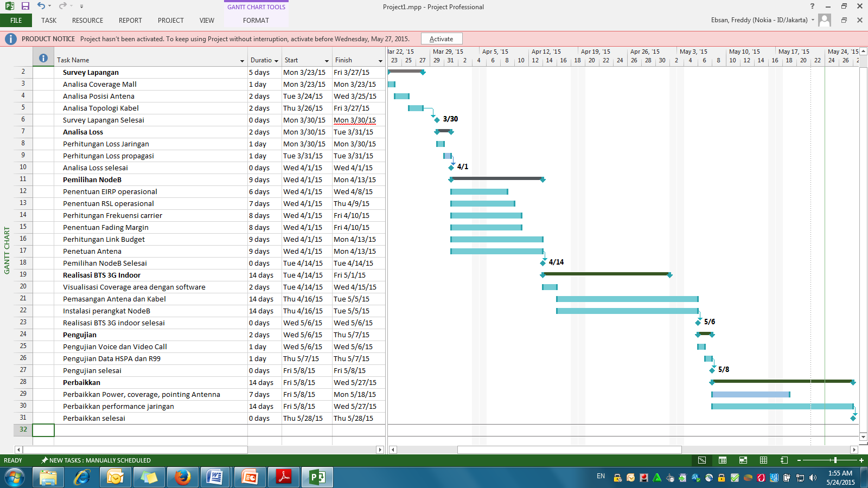Click the zoom slider handle
This screenshot has height=488, width=868.
tap(835, 460)
